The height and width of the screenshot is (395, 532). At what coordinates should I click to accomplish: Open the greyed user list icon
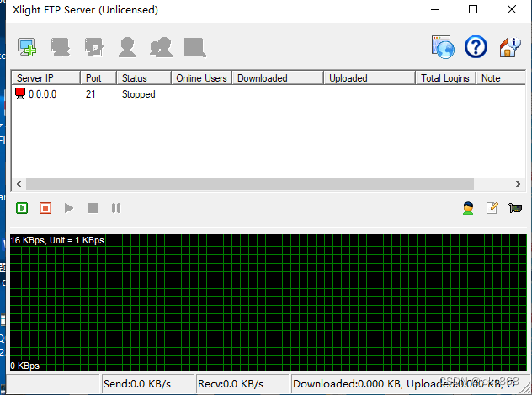pos(127,47)
